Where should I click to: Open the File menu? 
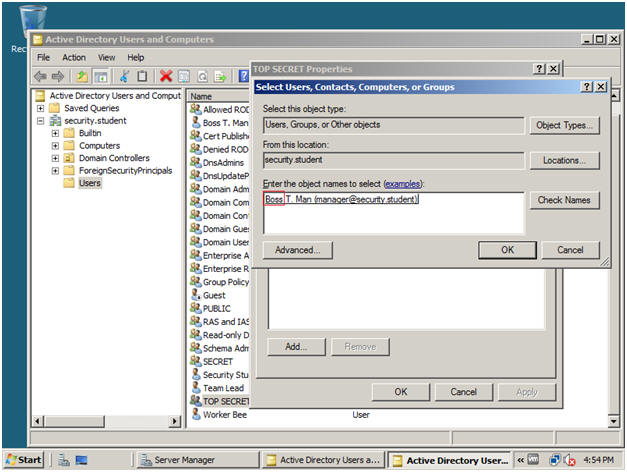(x=43, y=58)
